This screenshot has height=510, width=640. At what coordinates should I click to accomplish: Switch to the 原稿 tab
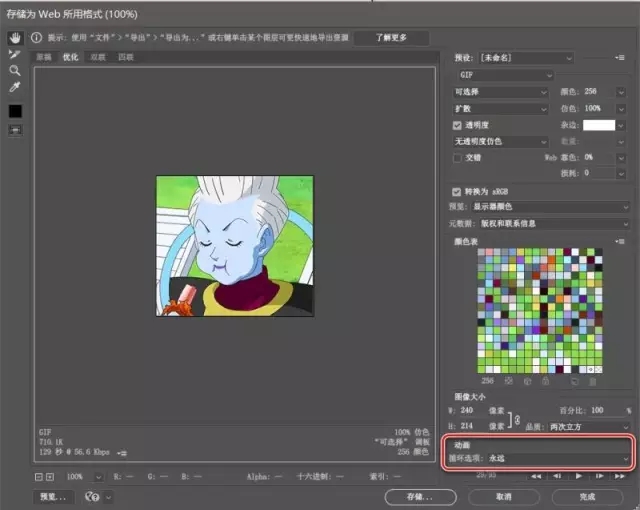(x=44, y=57)
